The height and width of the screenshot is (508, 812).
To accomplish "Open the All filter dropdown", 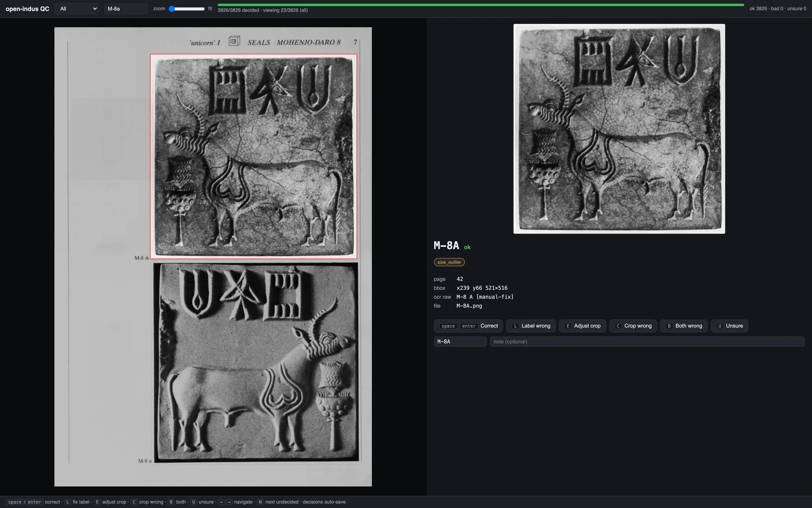I will click(77, 9).
